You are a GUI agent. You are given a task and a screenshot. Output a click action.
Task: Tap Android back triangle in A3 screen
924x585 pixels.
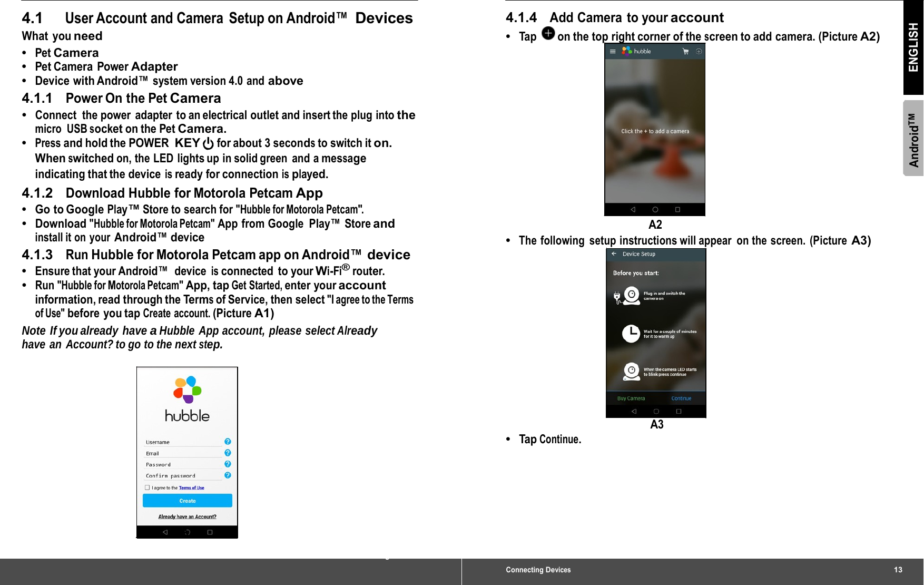tap(634, 411)
